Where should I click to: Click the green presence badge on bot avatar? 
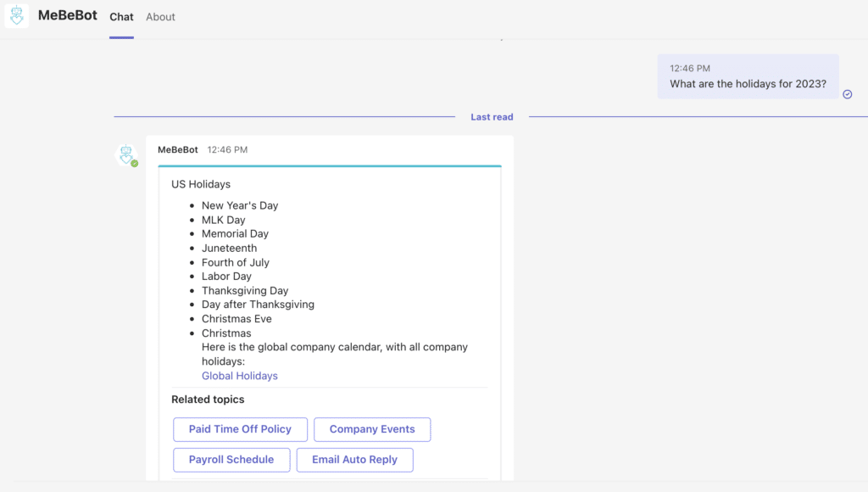pos(135,164)
